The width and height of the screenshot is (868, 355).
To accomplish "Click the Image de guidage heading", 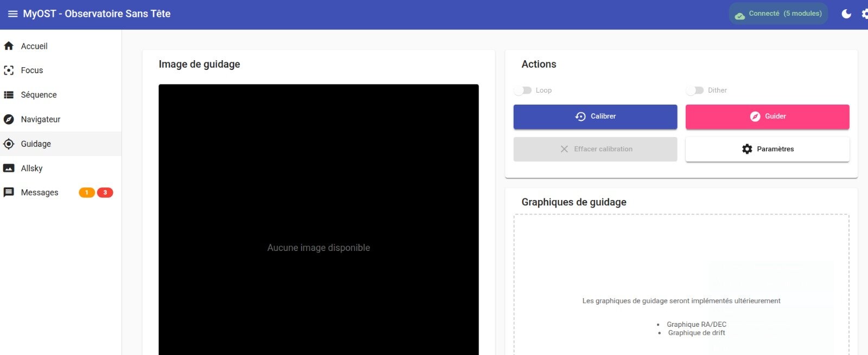I will (199, 64).
